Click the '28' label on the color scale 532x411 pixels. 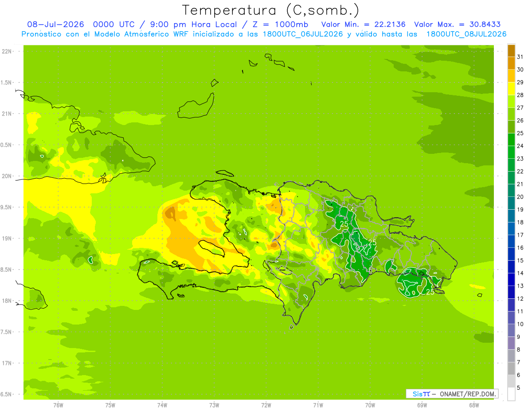click(x=520, y=95)
